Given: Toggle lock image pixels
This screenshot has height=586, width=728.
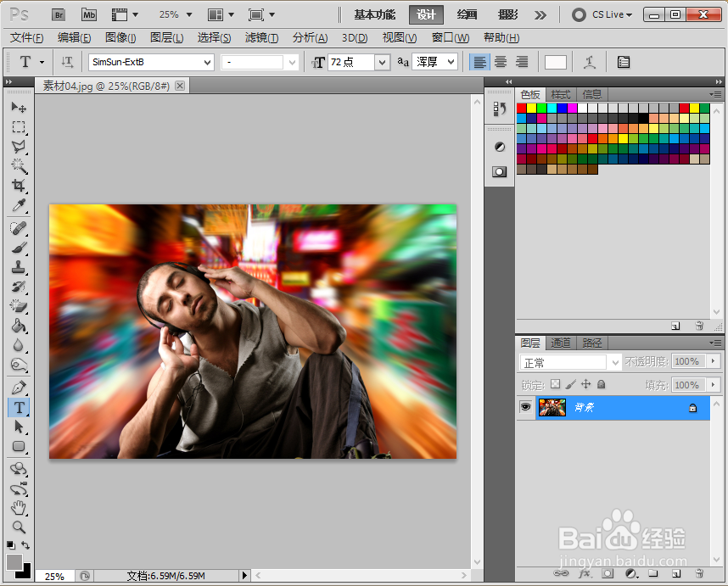Looking at the screenshot, I should 571,384.
